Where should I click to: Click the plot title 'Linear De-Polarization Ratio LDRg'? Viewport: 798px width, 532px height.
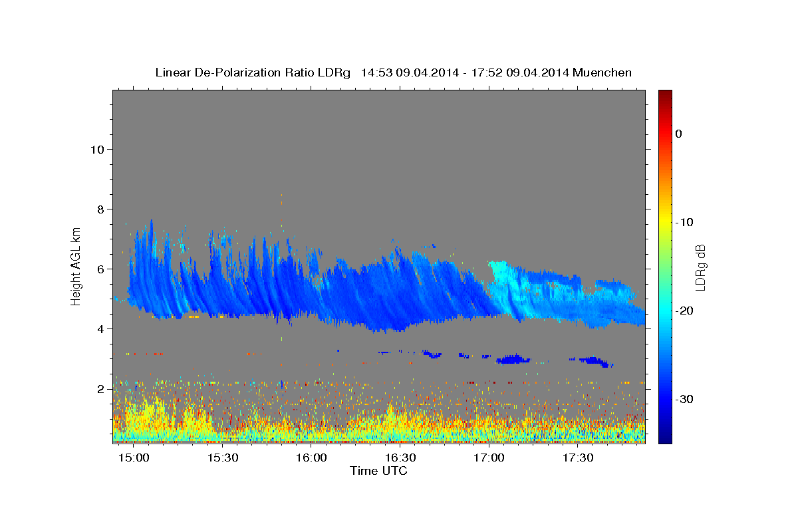253,72
